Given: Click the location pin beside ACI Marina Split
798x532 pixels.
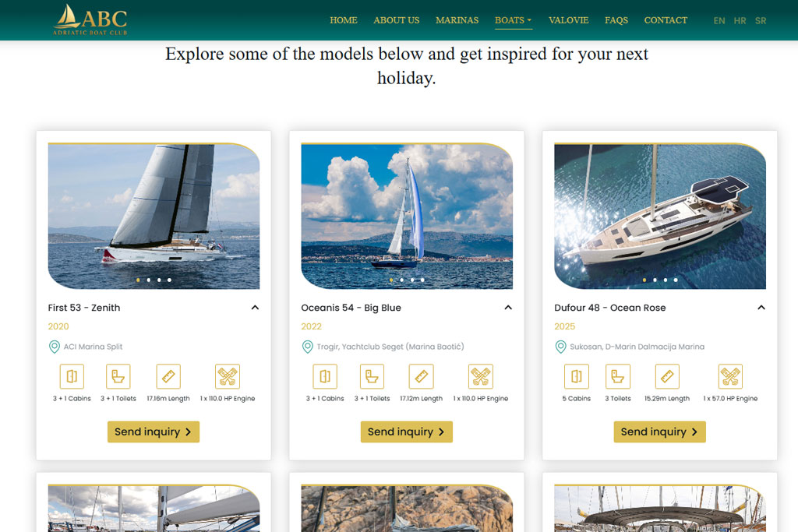Looking at the screenshot, I should point(55,347).
